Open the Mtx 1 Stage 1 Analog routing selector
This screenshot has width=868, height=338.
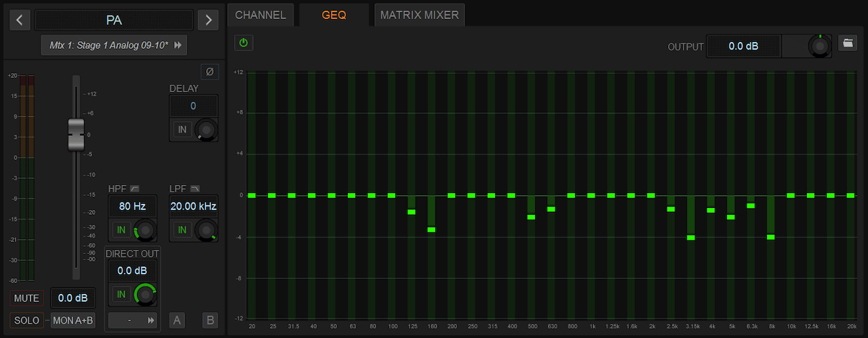[x=114, y=45]
